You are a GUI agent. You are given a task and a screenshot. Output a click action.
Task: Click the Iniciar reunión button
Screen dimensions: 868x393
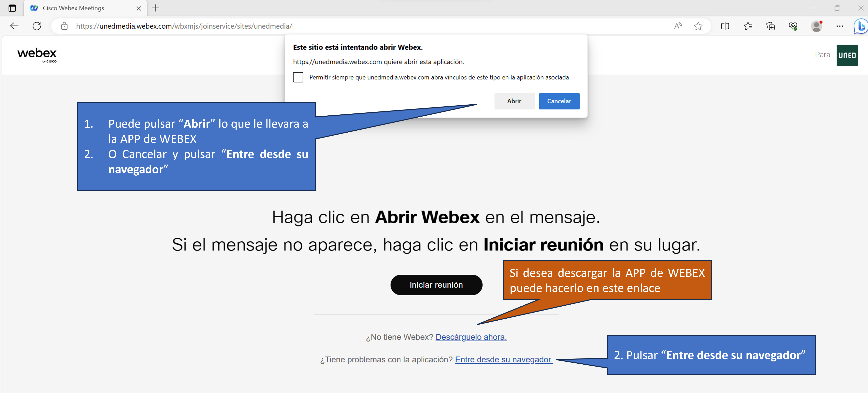click(436, 285)
